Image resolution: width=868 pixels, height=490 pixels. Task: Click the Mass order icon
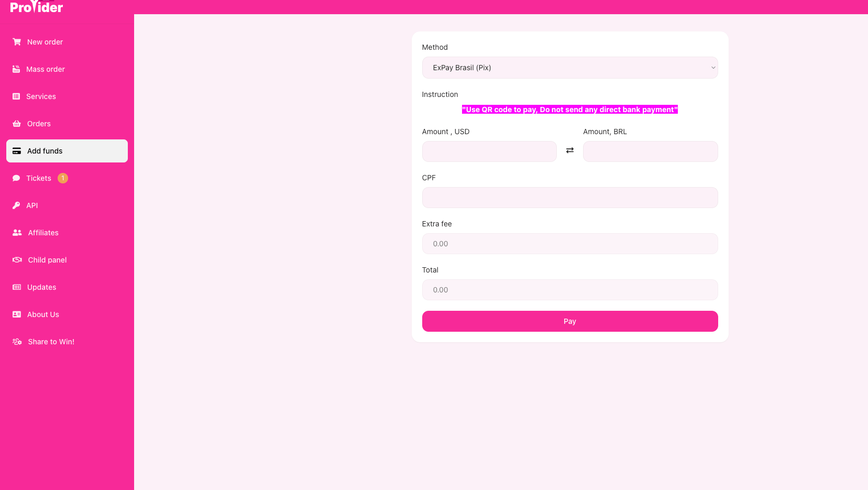click(16, 69)
